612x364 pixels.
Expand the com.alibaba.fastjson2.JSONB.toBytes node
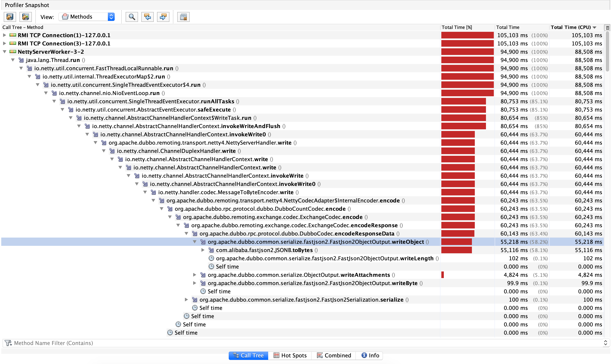(x=203, y=250)
